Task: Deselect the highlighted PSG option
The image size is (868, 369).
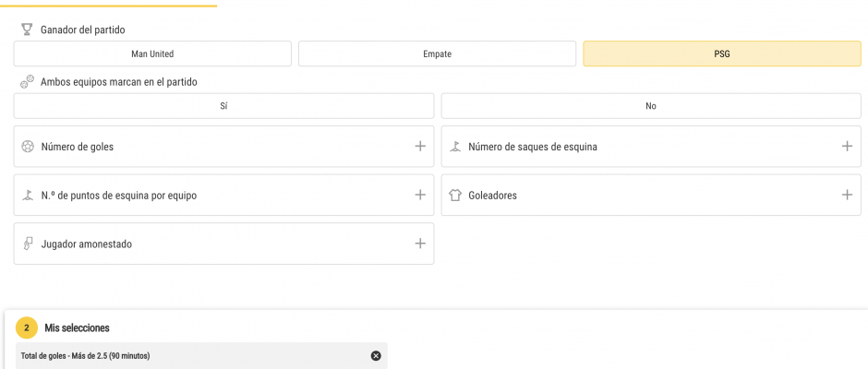Action: [x=721, y=54]
